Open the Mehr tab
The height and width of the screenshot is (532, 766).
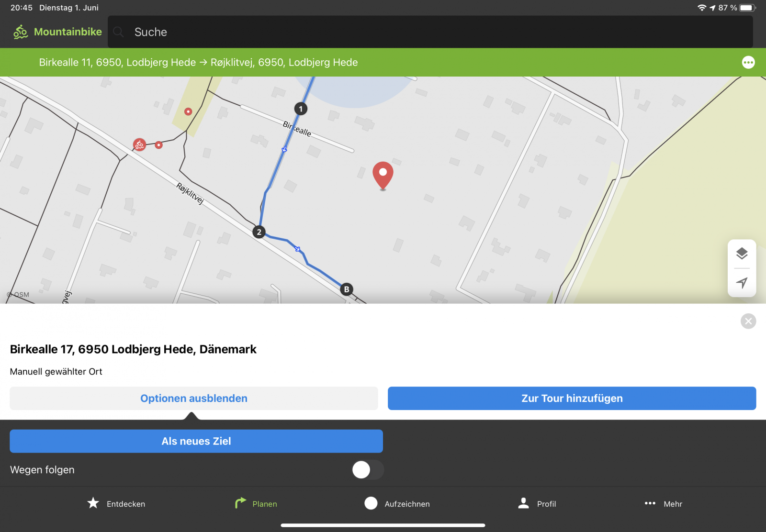[663, 504]
